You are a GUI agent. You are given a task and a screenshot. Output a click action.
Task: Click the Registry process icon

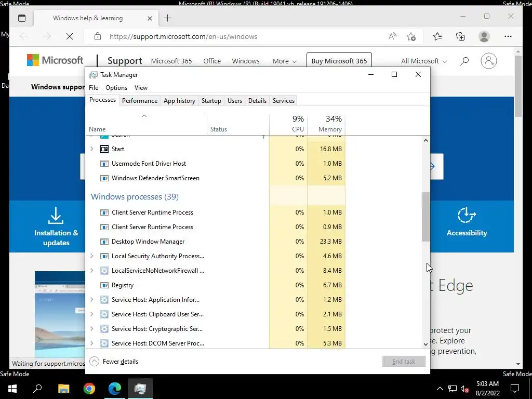tap(104, 285)
